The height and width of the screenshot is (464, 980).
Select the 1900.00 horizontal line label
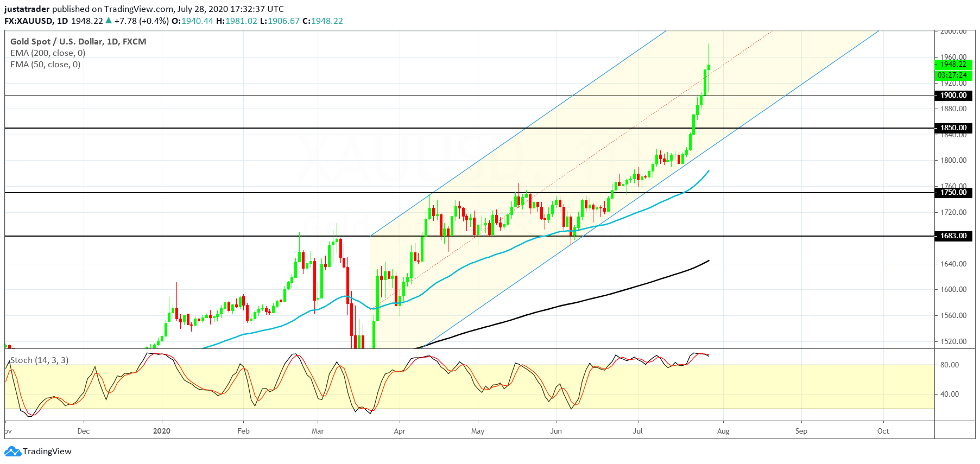click(953, 96)
